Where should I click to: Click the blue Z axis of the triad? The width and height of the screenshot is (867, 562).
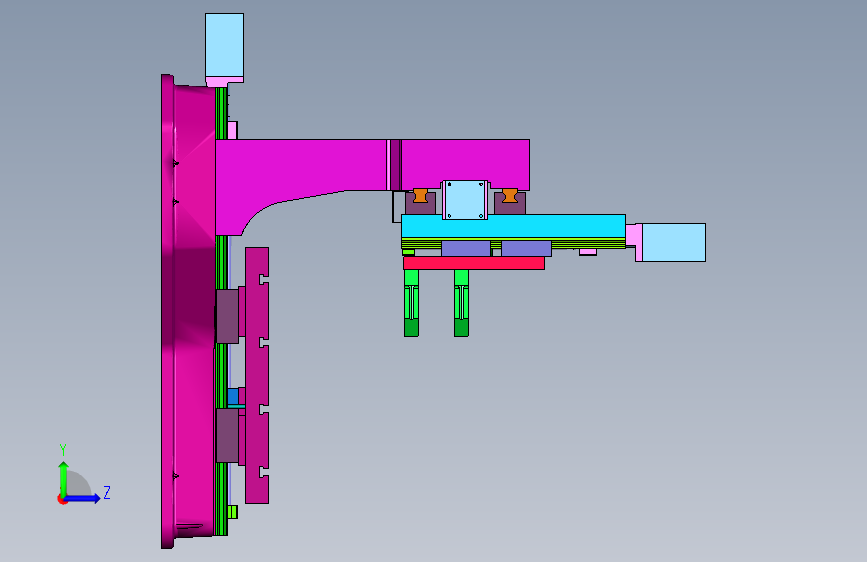84,498
